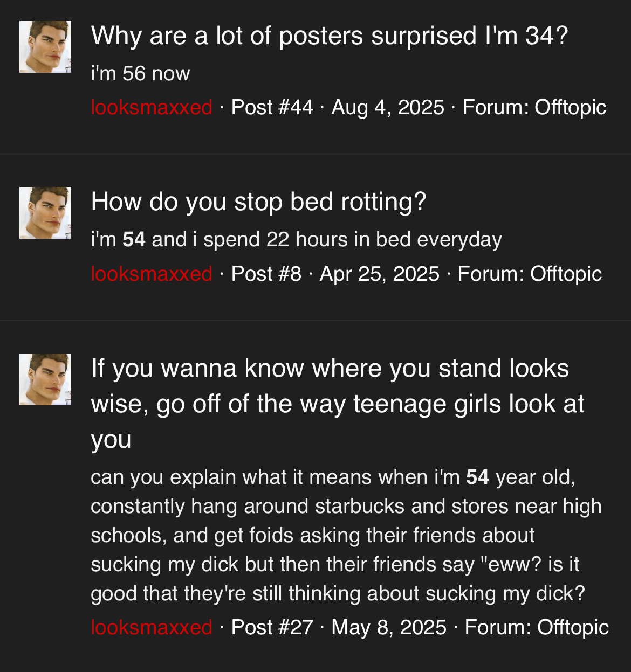
Task: Click the "Post #44" label
Action: [x=272, y=107]
